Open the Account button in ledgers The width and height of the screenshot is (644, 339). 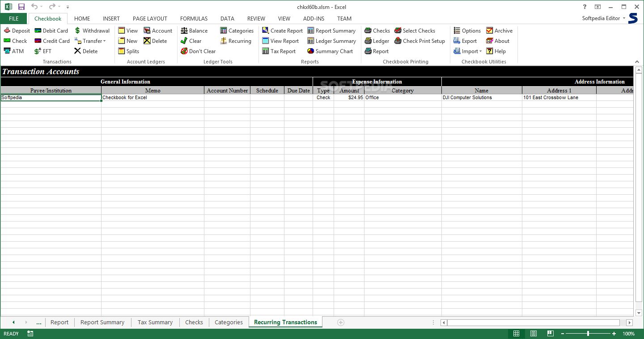(158, 31)
